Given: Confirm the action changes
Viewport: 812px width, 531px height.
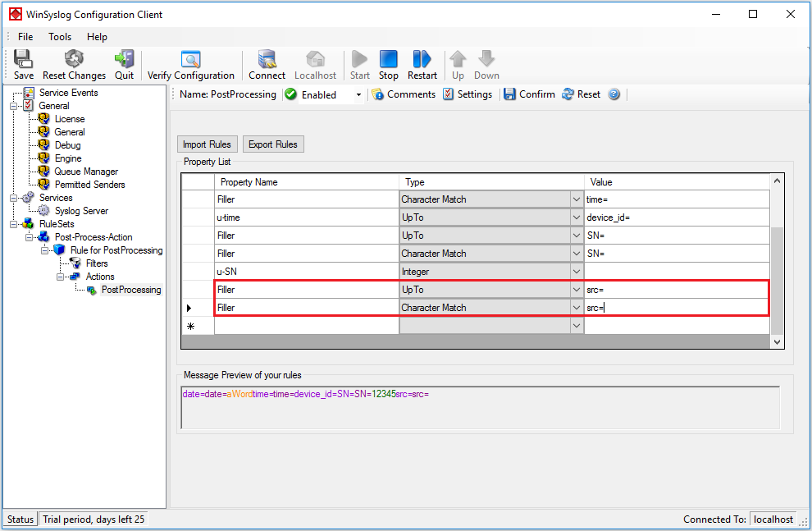Looking at the screenshot, I should [x=529, y=94].
